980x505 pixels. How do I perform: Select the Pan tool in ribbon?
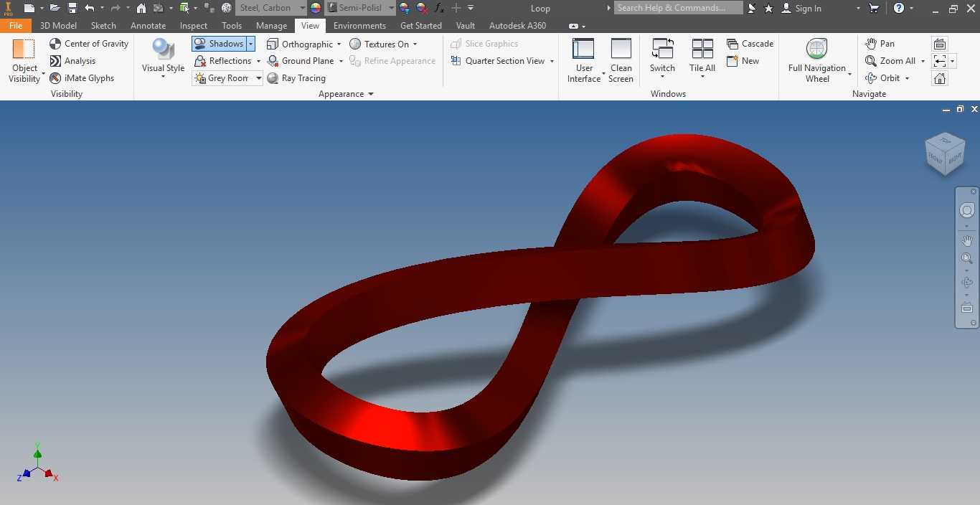tap(880, 44)
